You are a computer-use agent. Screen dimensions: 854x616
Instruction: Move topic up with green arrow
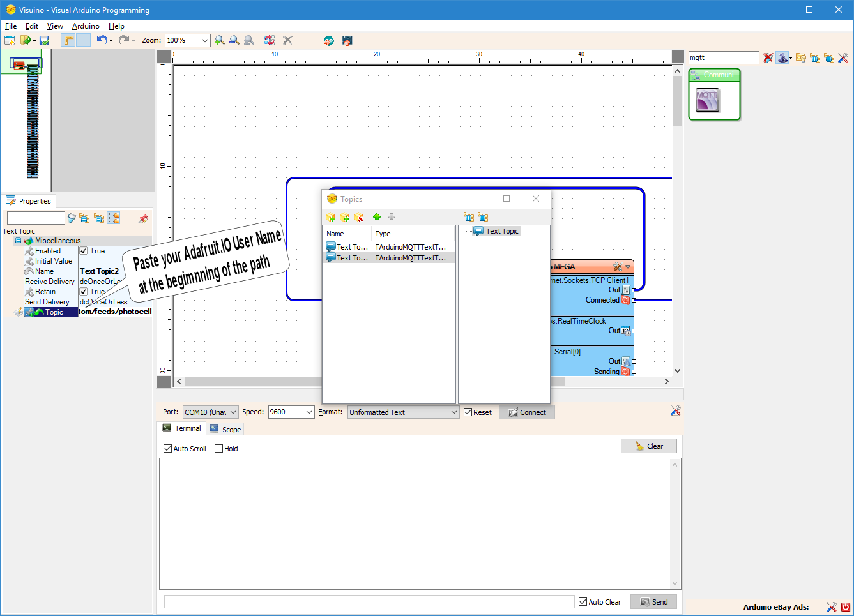tap(377, 217)
